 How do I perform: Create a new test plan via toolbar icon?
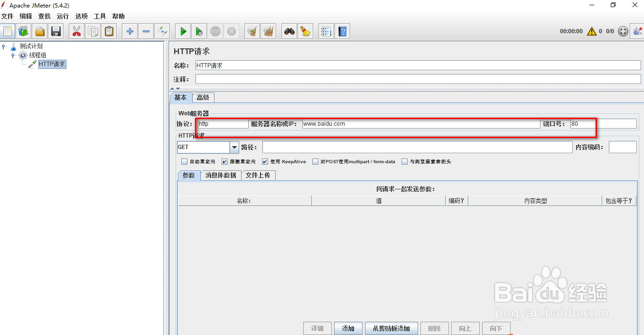[x=8, y=32]
